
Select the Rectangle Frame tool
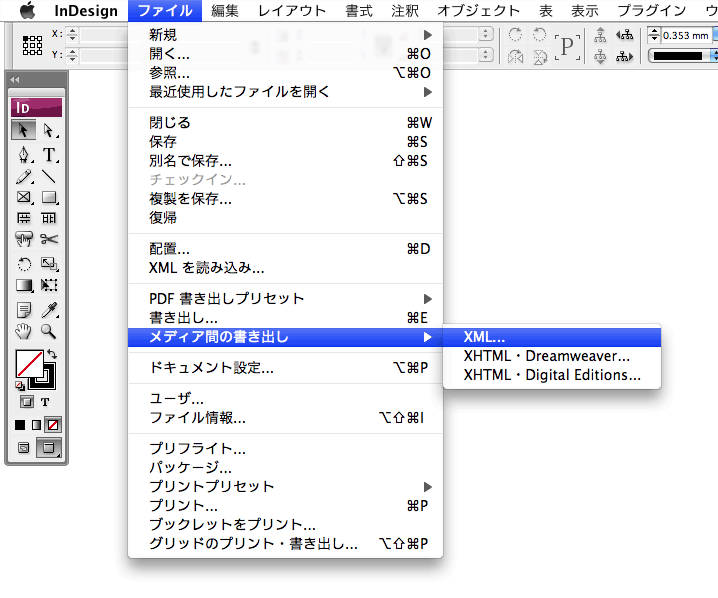(x=23, y=197)
